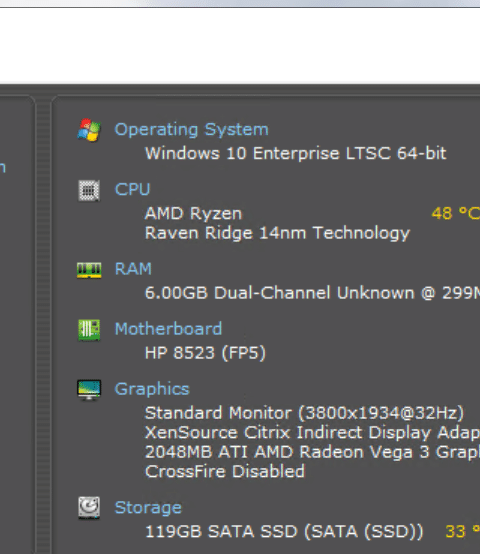This screenshot has width=480, height=554.
Task: Click the green RAM module icon
Action: (x=89, y=270)
